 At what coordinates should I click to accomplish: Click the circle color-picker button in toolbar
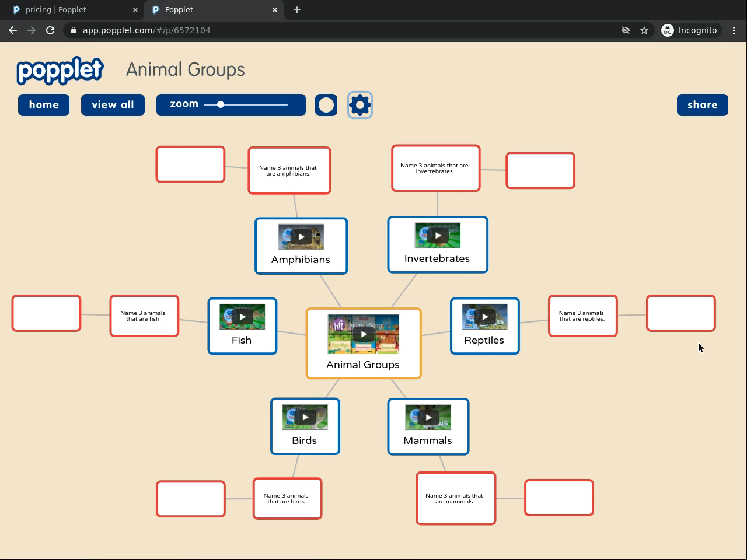pos(326,105)
